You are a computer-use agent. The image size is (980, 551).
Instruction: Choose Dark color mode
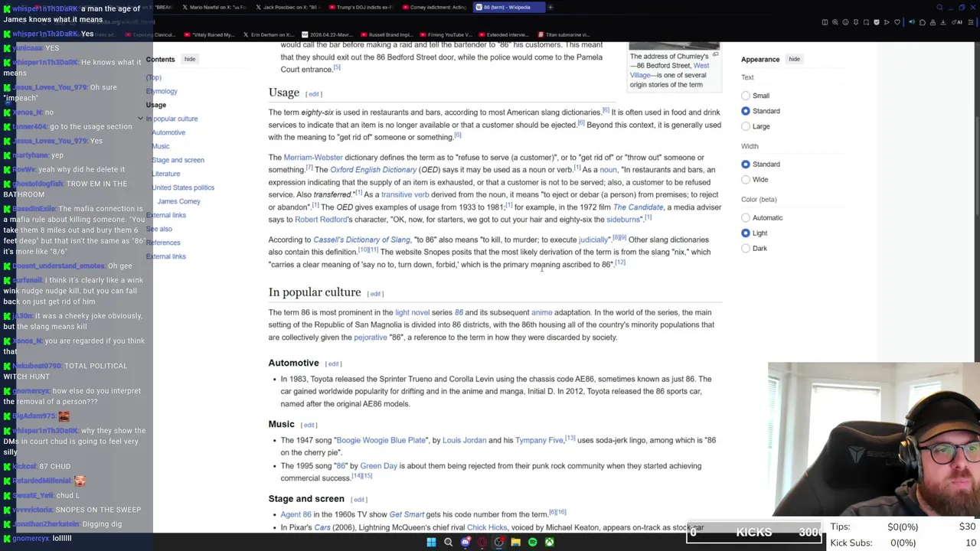click(x=746, y=248)
